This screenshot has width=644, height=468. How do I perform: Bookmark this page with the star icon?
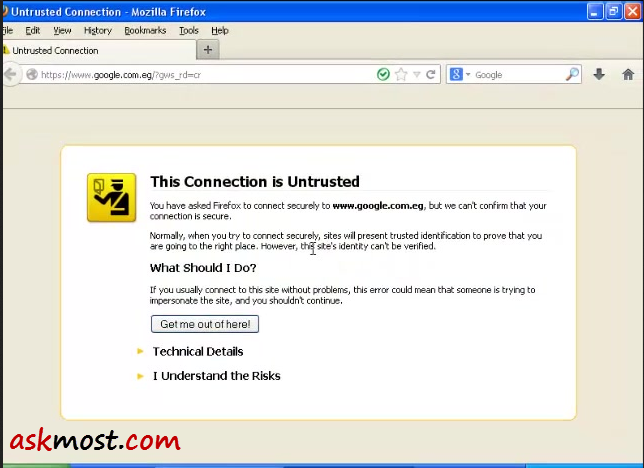(401, 74)
